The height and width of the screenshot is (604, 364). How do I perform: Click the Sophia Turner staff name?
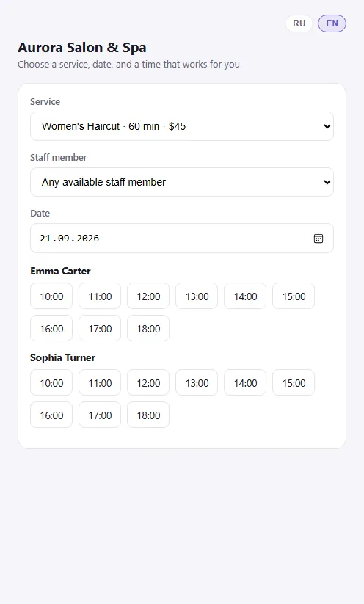click(63, 358)
